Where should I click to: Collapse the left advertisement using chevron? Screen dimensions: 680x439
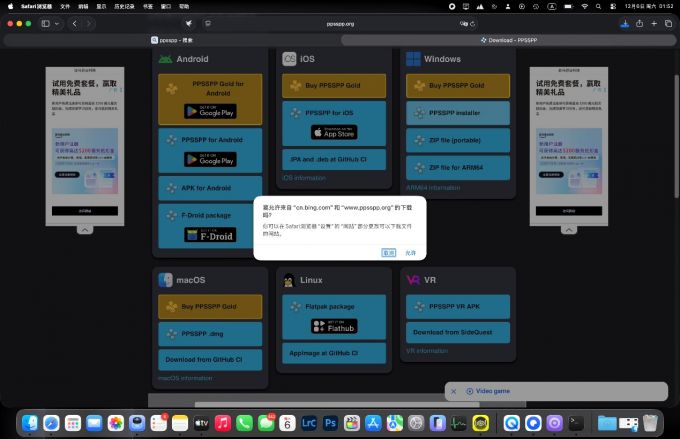coord(85,229)
